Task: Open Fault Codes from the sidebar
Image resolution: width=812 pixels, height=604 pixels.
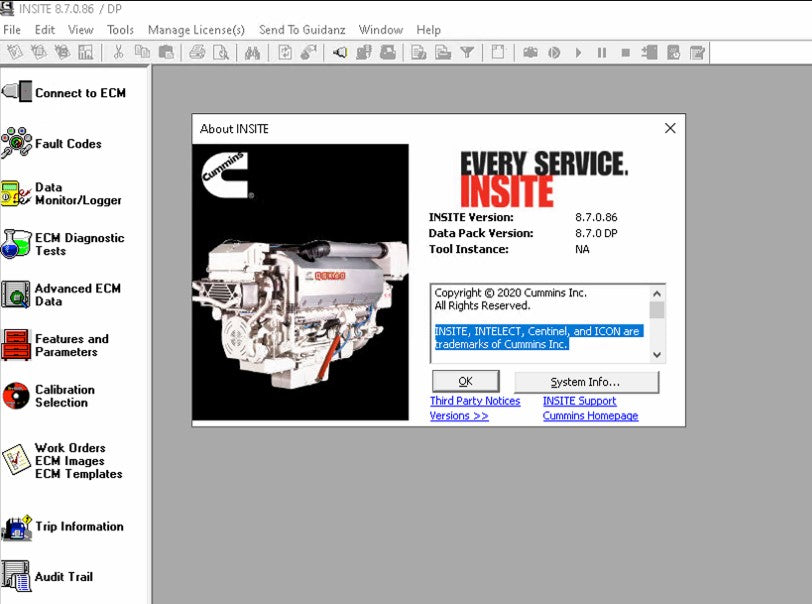Action: 17,144
